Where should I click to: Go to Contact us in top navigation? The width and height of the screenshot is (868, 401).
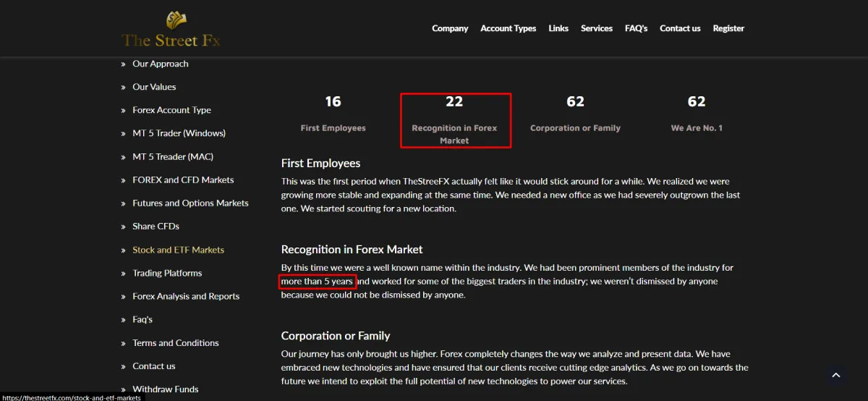click(680, 28)
